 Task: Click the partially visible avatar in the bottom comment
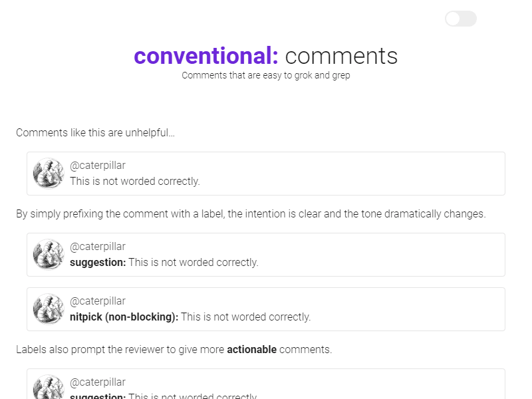[x=49, y=388]
